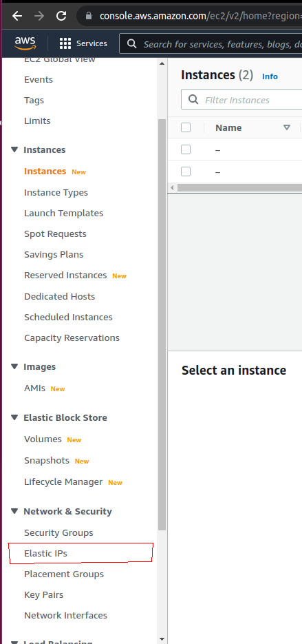This screenshot has height=644, width=302.
Task: Open Savings Plans
Action: click(54, 254)
